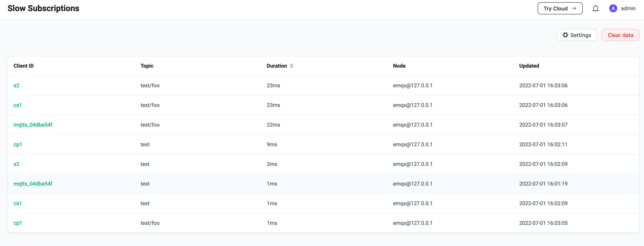
Task: Open the admin user menu
Action: 622,9
